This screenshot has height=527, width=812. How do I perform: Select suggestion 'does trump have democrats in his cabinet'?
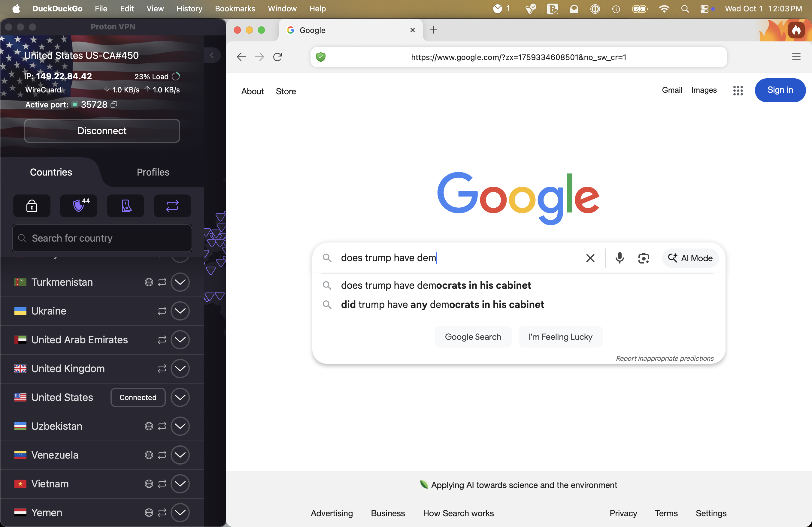pyautogui.click(x=436, y=285)
